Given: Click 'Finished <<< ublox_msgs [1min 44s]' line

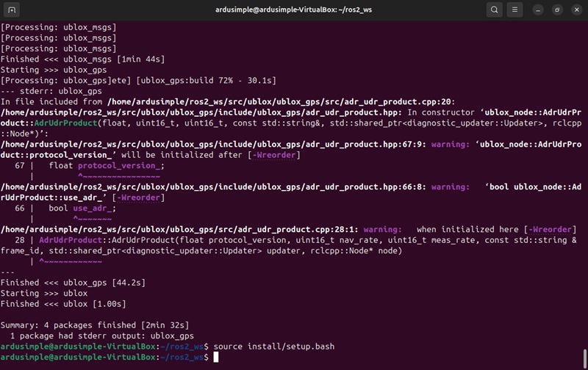Looking at the screenshot, I should [x=82, y=59].
